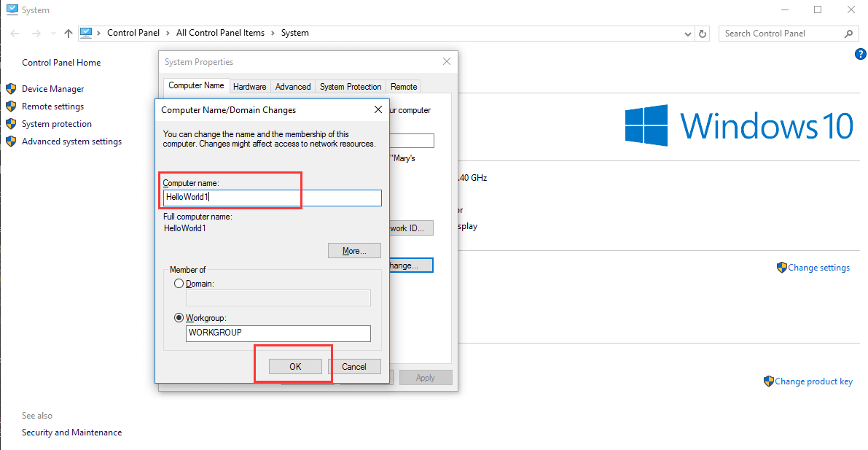This screenshot has height=450, width=868.
Task: Click Cancel in Computer Name/Domain Changes
Action: point(354,366)
